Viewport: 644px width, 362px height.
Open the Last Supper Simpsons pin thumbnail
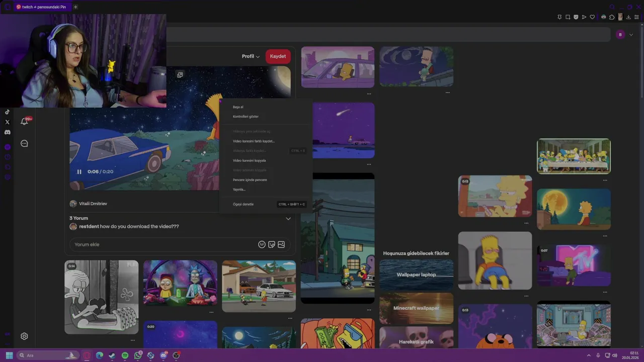(574, 156)
